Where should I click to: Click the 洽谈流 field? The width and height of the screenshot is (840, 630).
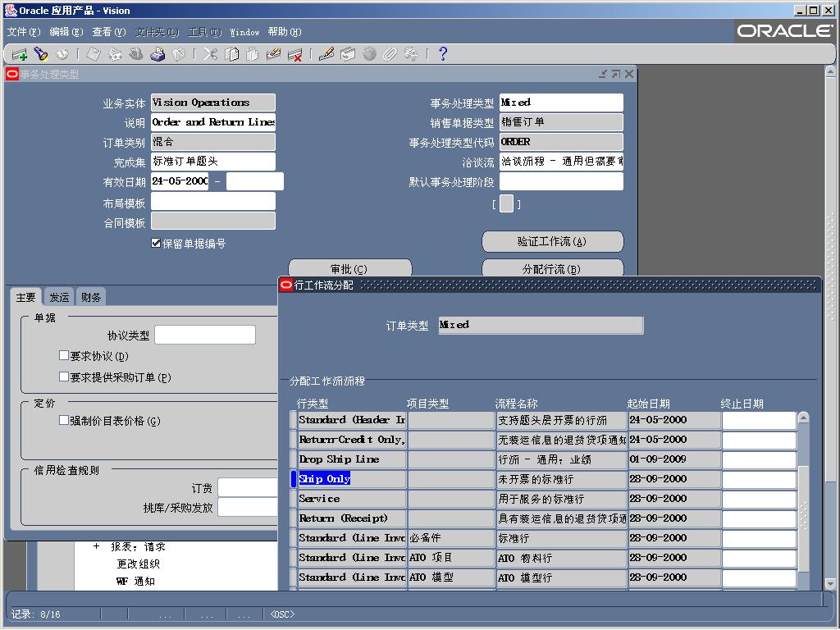[x=561, y=162]
